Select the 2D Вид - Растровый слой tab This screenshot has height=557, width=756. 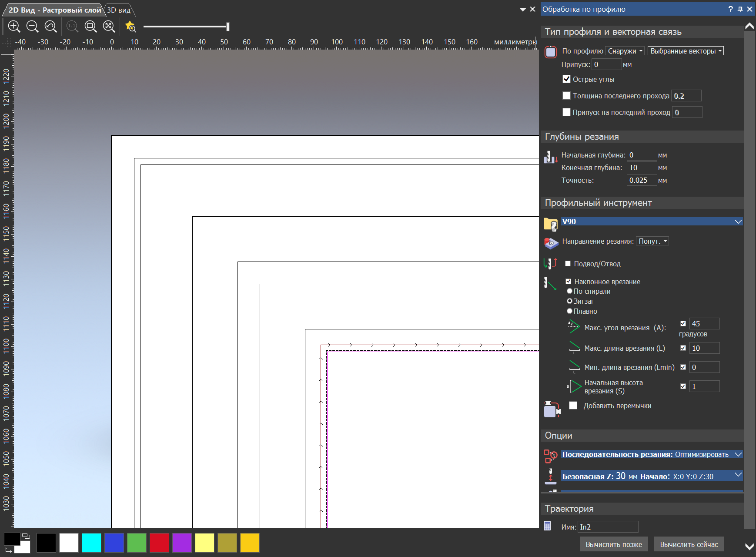(54, 10)
